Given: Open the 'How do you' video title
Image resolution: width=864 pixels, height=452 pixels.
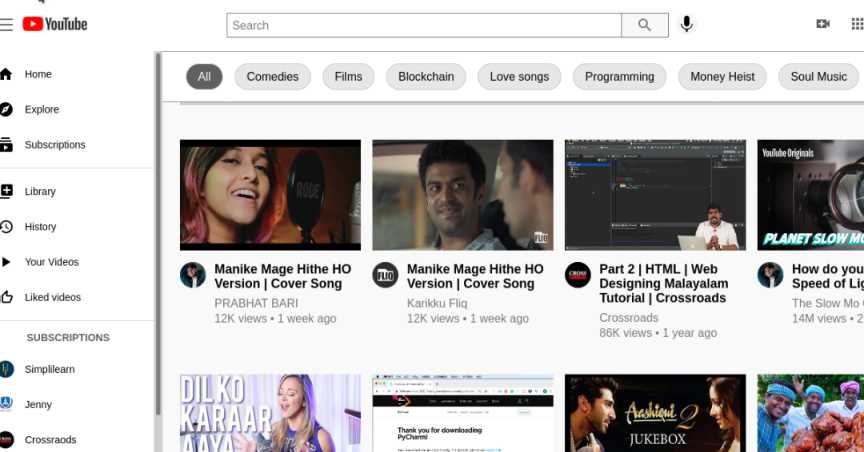Looking at the screenshot, I should [x=828, y=276].
